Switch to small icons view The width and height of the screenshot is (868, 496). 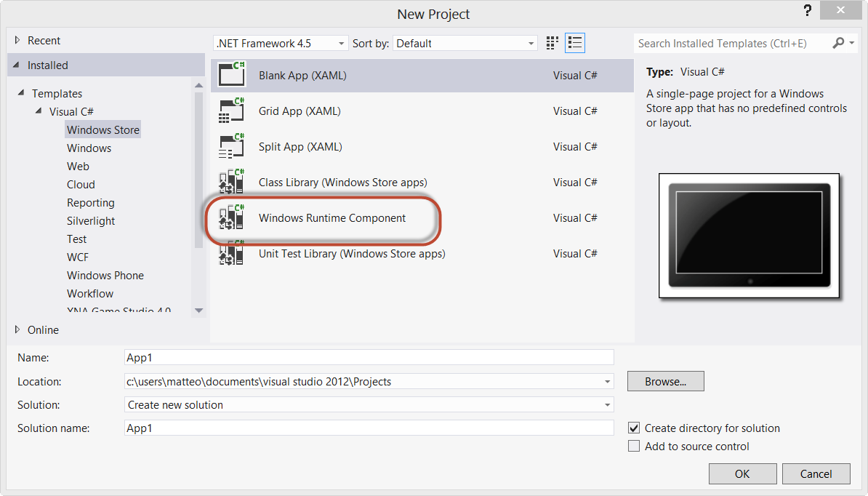click(x=552, y=43)
